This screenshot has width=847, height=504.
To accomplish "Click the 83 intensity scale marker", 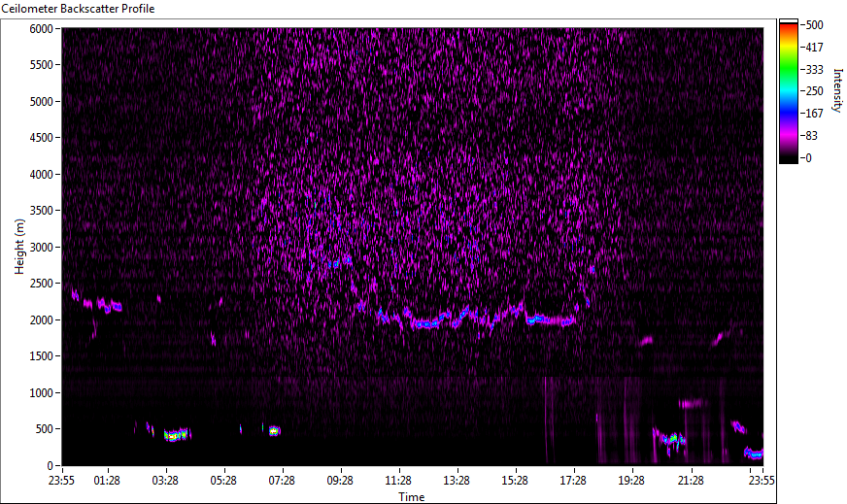I will coord(812,136).
